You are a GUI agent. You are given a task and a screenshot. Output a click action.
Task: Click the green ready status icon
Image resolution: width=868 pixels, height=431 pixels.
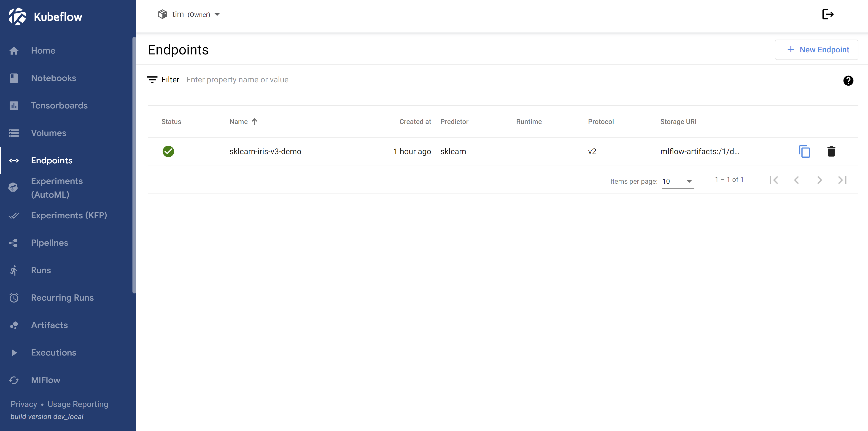pyautogui.click(x=168, y=151)
